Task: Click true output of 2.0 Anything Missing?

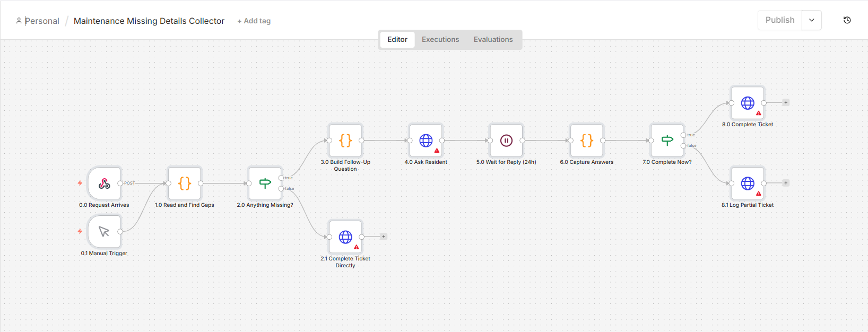Action: [281, 178]
